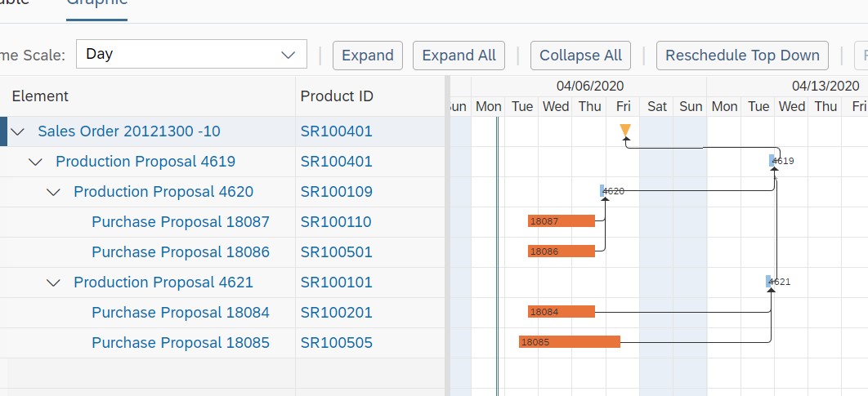
Task: Click the Fri day header under 04/06/2020
Action: pos(624,106)
